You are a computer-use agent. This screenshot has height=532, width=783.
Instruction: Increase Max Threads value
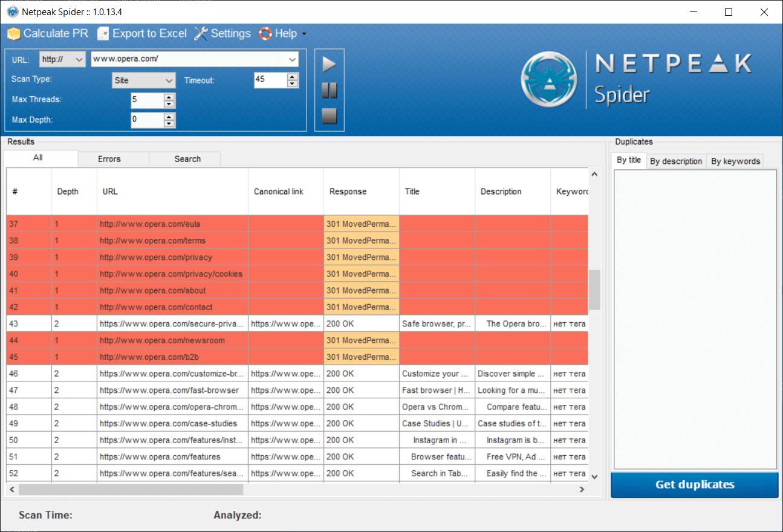tap(170, 97)
